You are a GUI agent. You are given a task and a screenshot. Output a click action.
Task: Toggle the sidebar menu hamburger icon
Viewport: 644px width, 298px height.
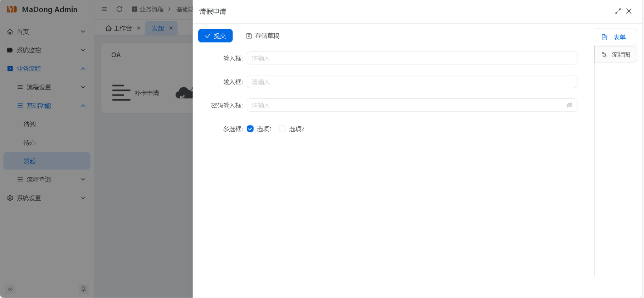[x=104, y=9]
